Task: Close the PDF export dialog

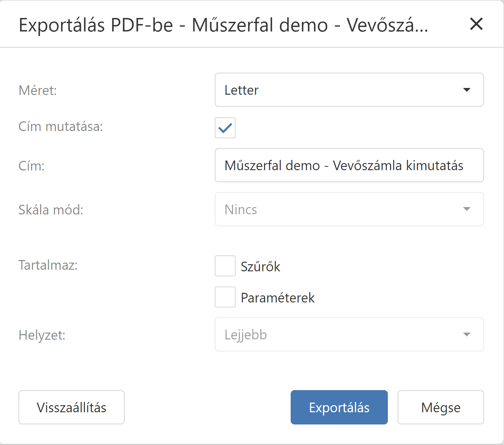Action: click(x=476, y=24)
